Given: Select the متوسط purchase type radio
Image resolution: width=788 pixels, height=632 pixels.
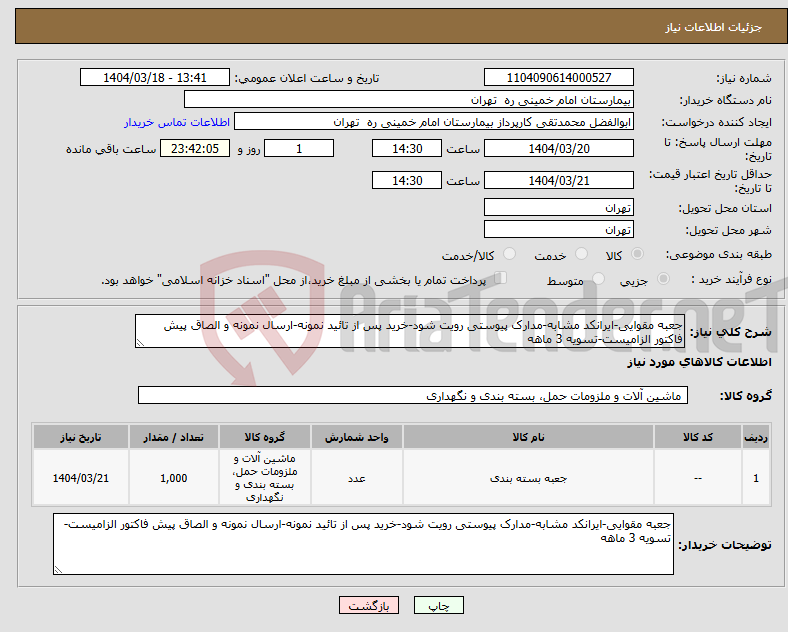Looking at the screenshot, I should pos(598,279).
